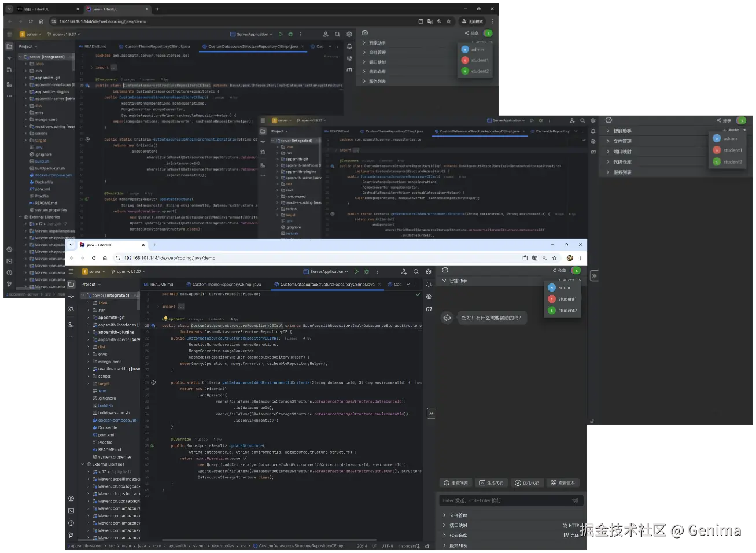756x553 pixels.
Task: Open Pull Requests tool icon in front IDE
Action: [71, 309]
